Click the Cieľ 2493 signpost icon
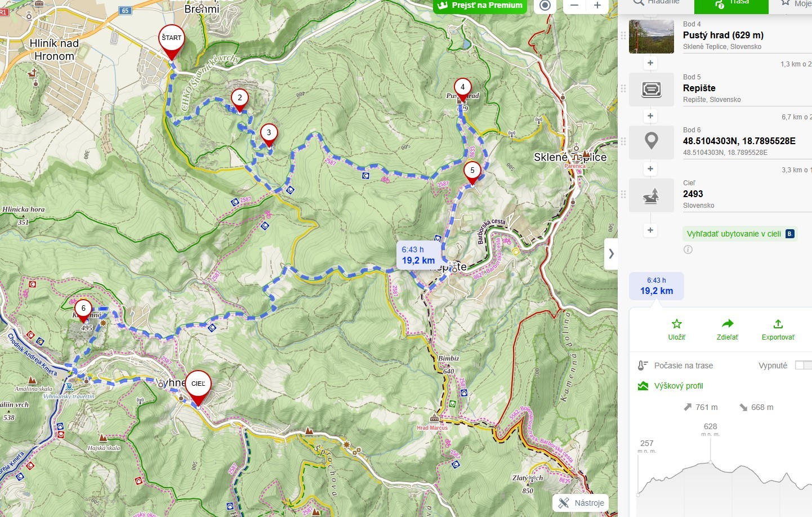812x517 pixels. (652, 195)
